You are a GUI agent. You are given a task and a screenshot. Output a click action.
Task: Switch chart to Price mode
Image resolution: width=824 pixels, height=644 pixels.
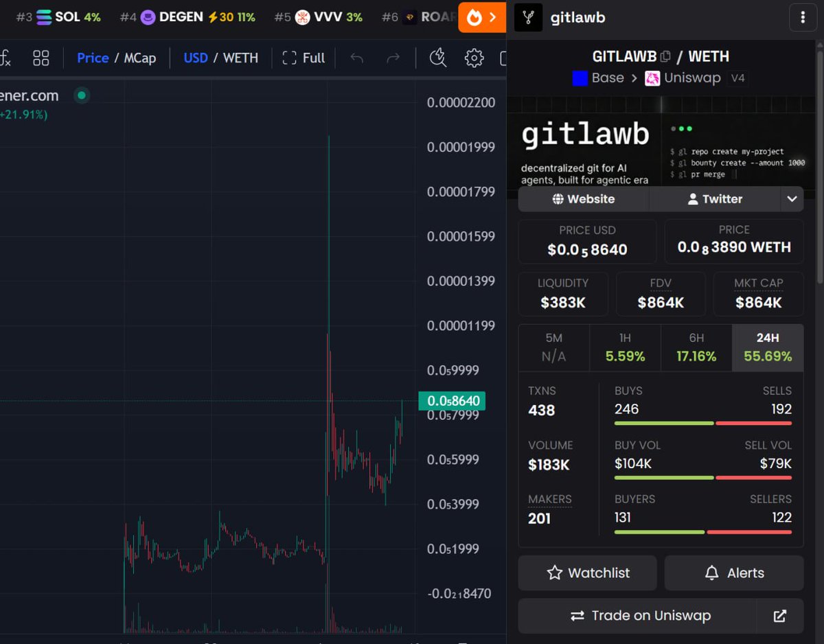click(93, 58)
